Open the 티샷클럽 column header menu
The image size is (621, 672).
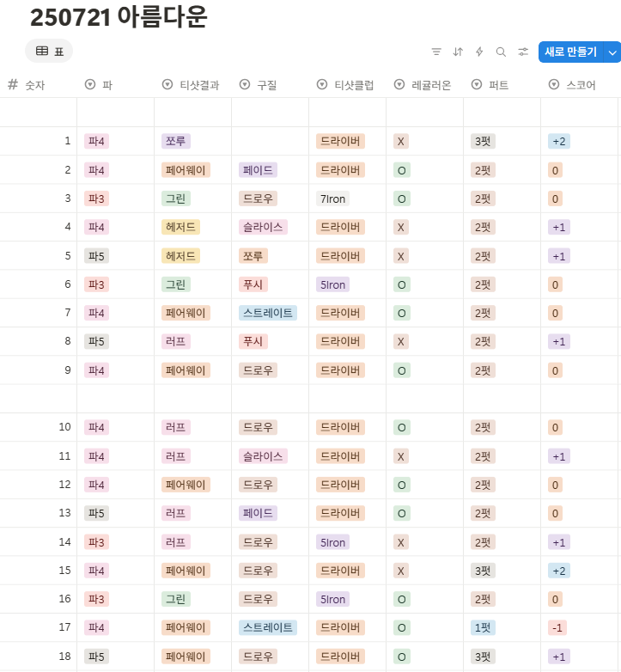pos(347,85)
